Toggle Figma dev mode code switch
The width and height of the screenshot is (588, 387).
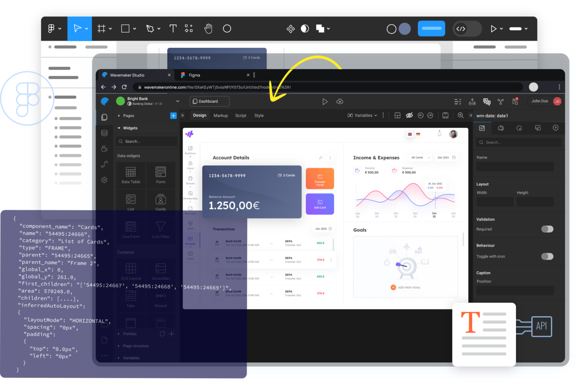466,29
